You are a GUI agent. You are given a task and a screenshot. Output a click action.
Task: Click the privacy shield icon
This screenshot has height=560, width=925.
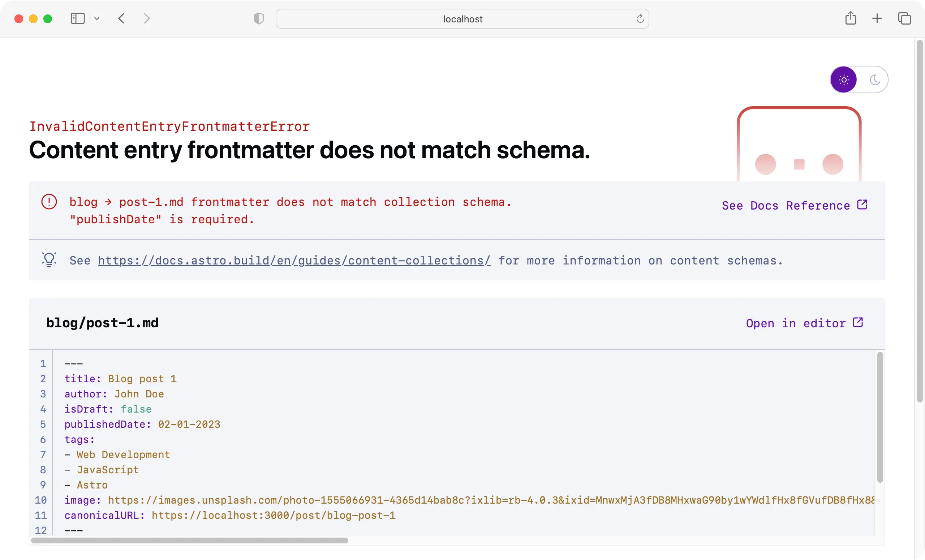(259, 18)
